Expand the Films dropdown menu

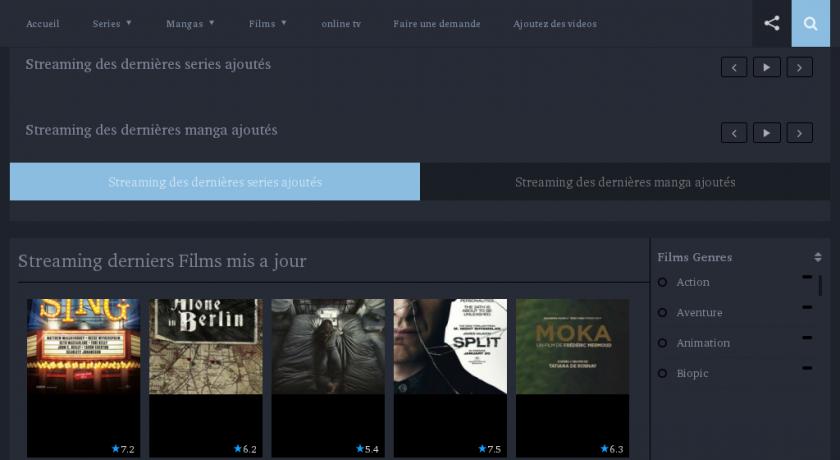[267, 24]
